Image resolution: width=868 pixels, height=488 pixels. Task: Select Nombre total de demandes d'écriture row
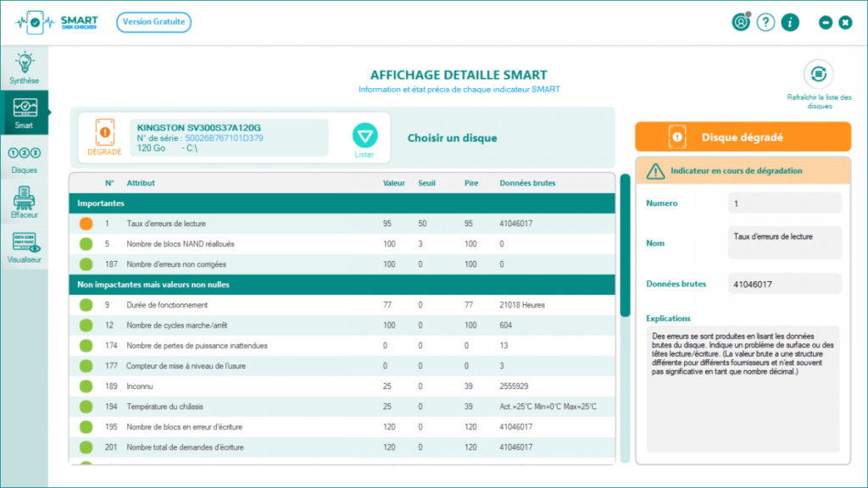pyautogui.click(x=342, y=447)
